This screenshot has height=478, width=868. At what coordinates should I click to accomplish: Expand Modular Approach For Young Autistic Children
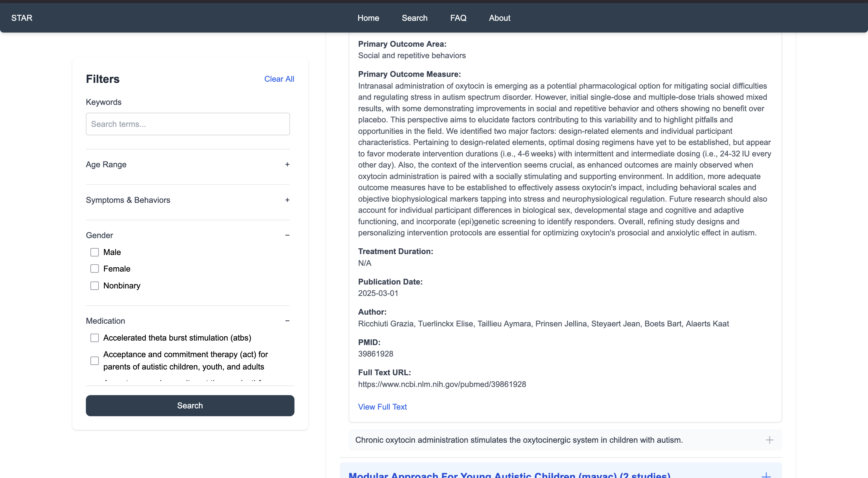(509, 474)
